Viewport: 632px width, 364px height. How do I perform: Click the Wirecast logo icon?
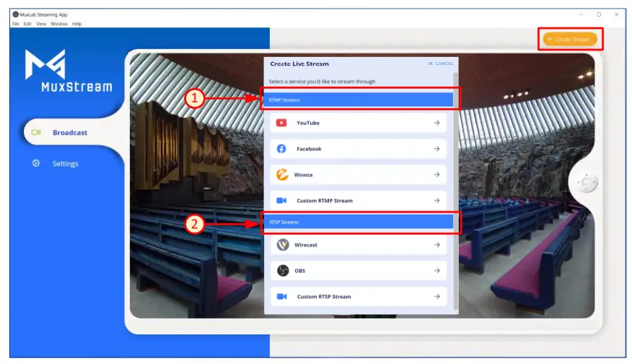point(283,244)
